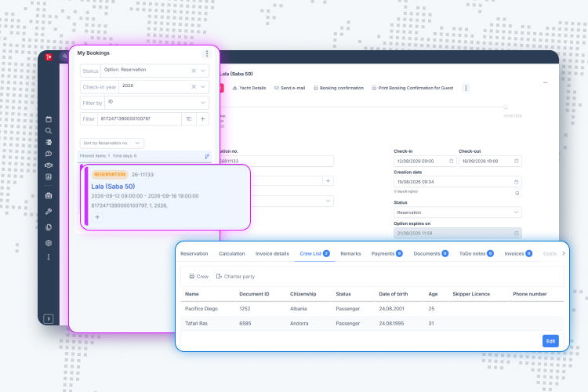Clear the Check-in year filter with the X

194,87
